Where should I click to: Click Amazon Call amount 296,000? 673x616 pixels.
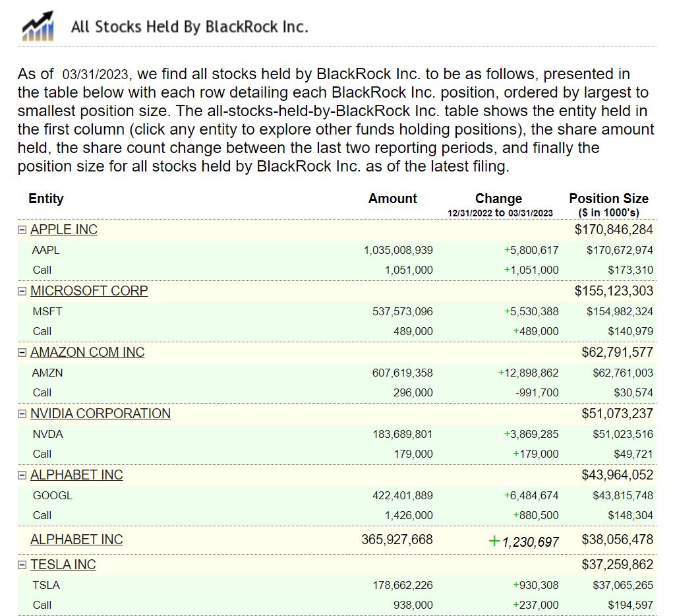coord(413,392)
